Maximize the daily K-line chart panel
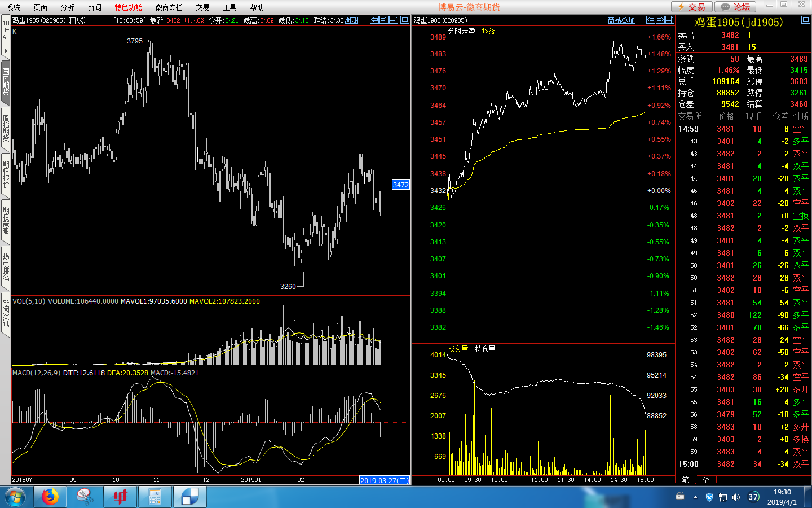Image resolution: width=812 pixels, height=508 pixels. (404, 20)
